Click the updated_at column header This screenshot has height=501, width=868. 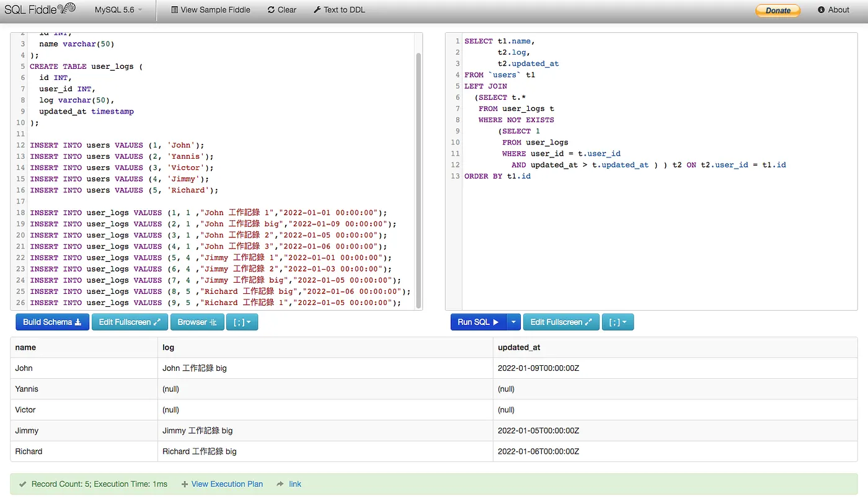[675, 347]
